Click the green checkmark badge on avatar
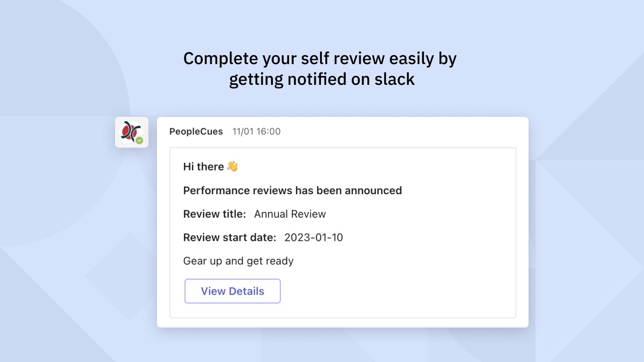Screen dimensions: 644x362 pos(140,140)
